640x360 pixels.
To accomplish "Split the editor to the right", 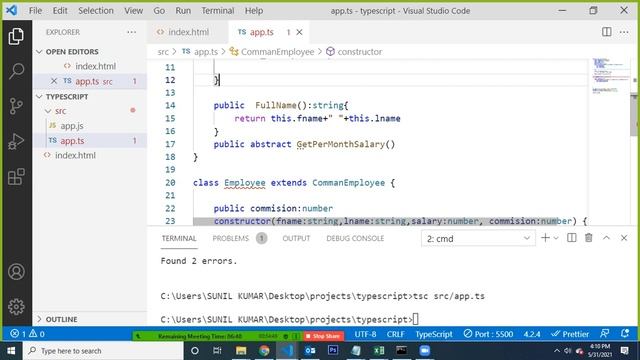I will (607, 32).
